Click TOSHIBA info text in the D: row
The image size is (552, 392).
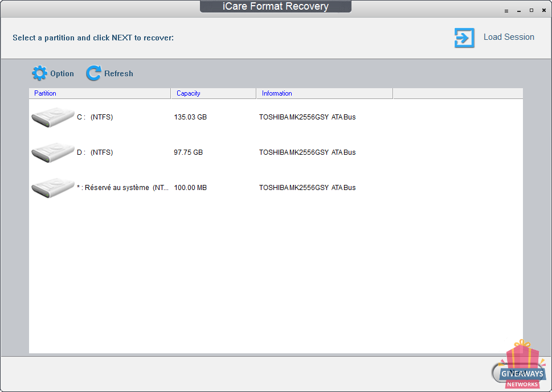tap(308, 152)
